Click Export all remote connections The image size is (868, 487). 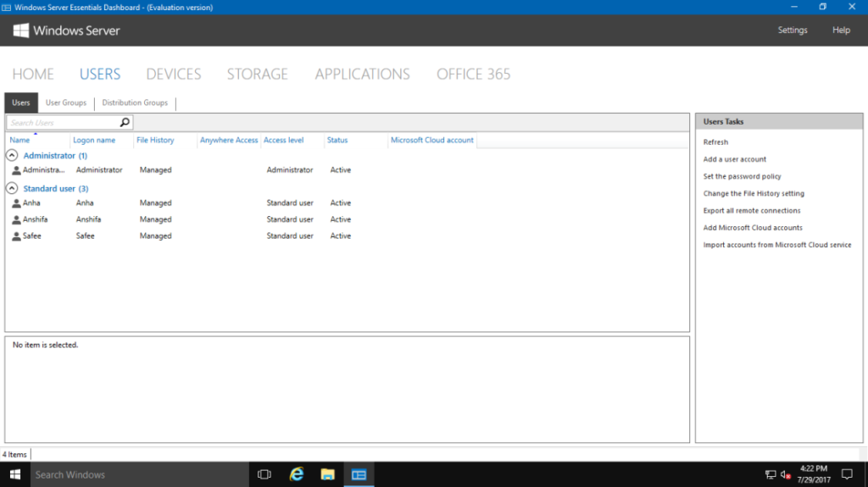(752, 211)
